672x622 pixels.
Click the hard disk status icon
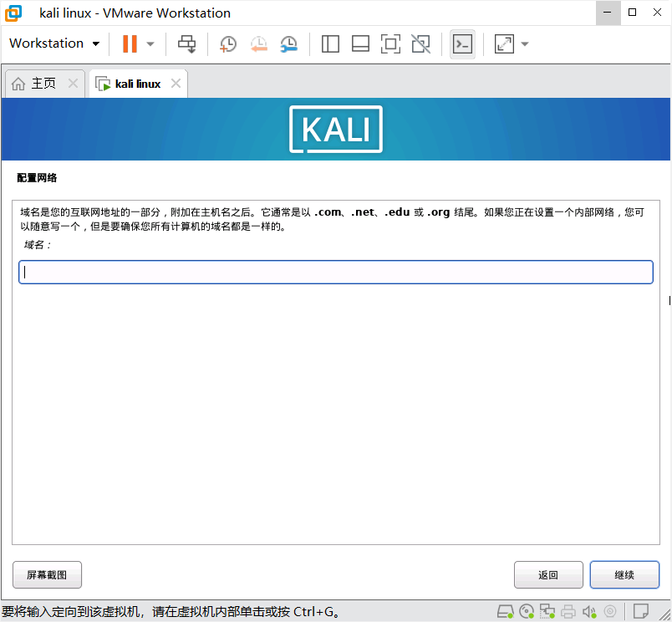coord(506,611)
